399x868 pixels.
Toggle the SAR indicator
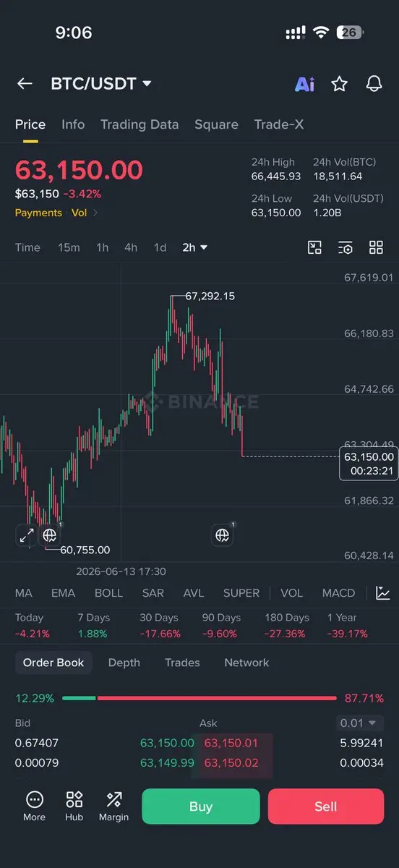pyautogui.click(x=153, y=593)
